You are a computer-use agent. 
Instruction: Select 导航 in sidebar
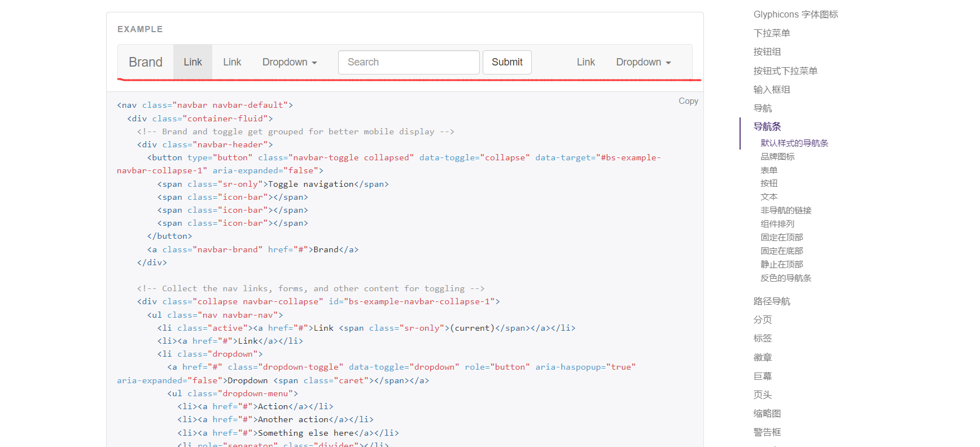click(763, 108)
